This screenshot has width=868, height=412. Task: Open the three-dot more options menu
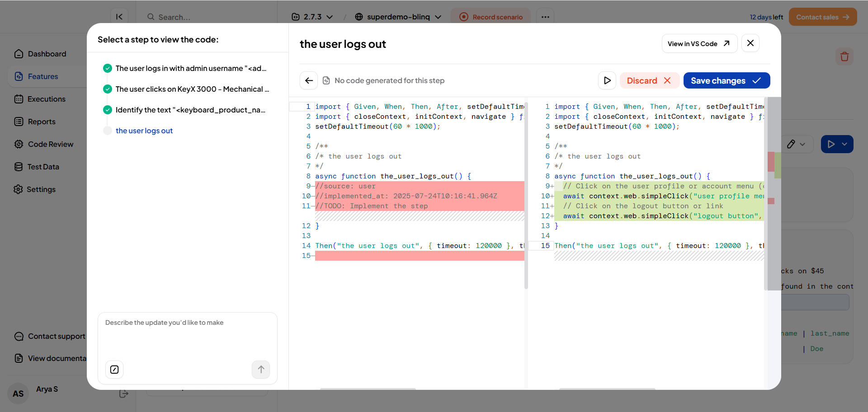(x=545, y=17)
